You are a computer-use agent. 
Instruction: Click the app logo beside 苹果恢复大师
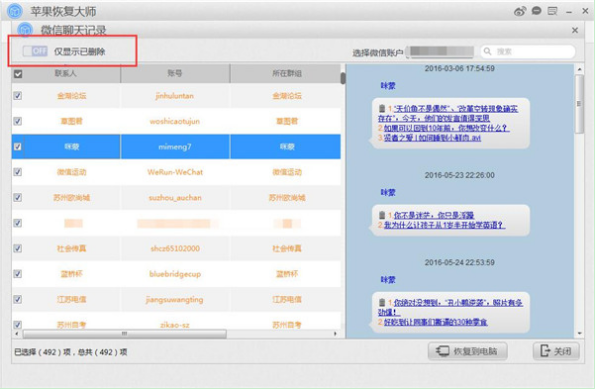[x=15, y=11]
